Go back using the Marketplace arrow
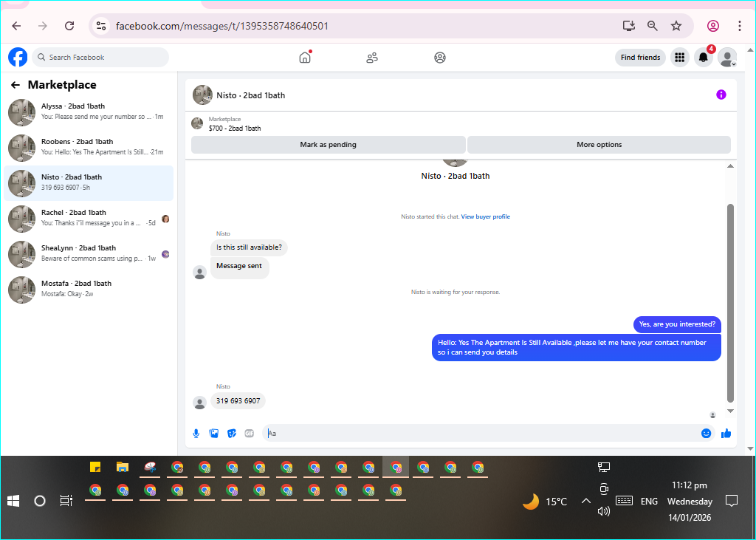 16,85
